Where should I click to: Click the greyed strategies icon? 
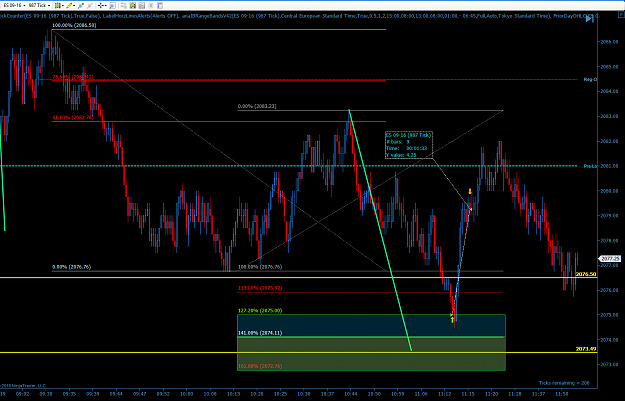(151, 6)
